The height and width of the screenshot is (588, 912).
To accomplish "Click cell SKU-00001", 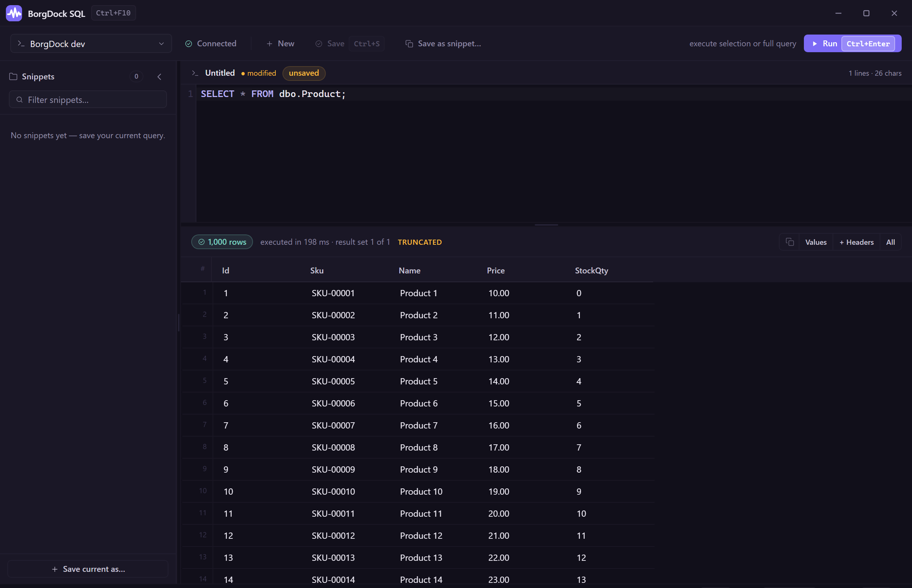I will (x=333, y=293).
